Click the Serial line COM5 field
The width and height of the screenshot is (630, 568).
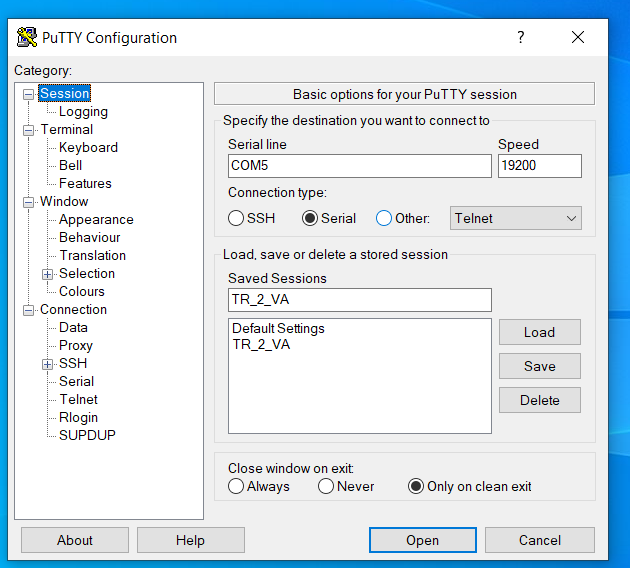click(360, 165)
